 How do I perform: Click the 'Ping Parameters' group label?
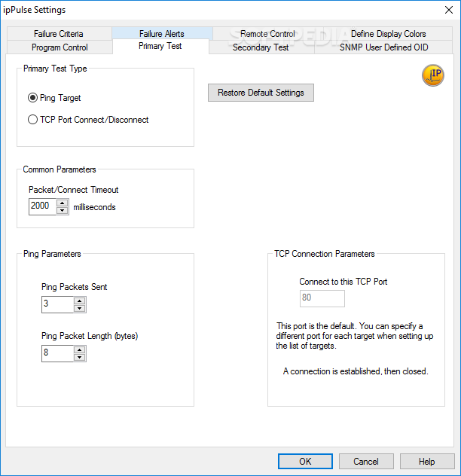click(x=52, y=254)
